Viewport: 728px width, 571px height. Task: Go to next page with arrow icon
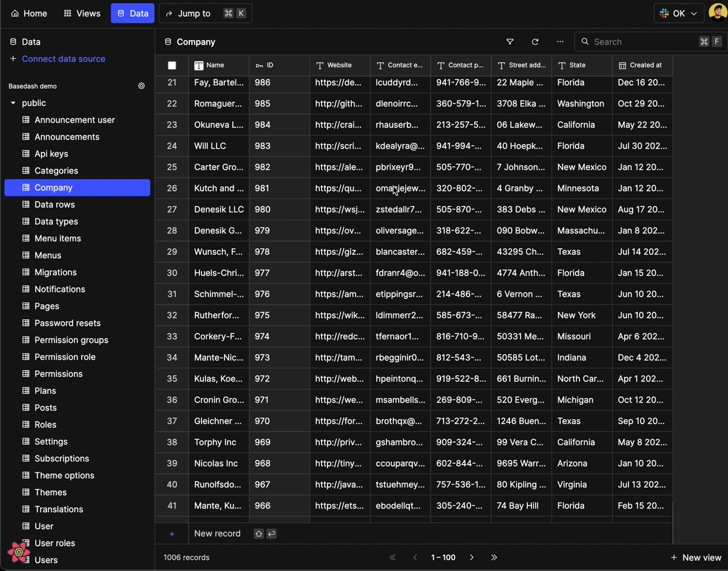click(471, 557)
